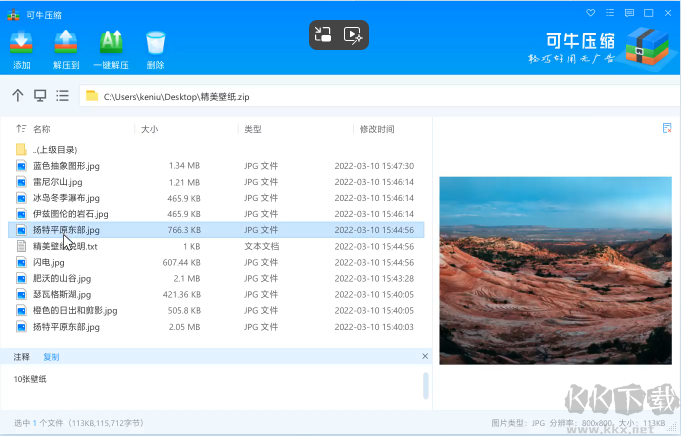Click the 上级目录 parent folder icon

pos(21,149)
